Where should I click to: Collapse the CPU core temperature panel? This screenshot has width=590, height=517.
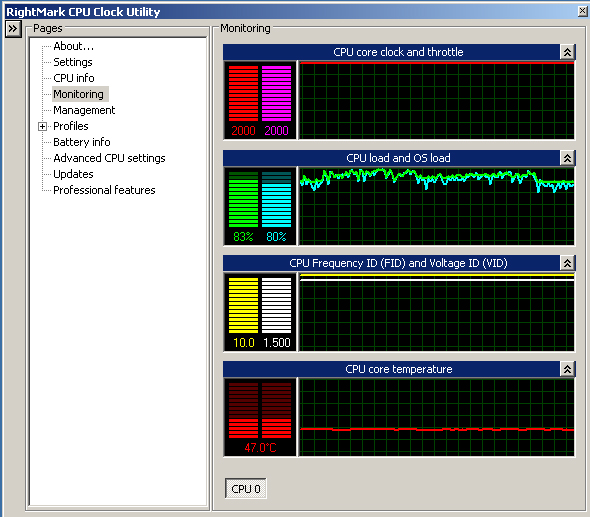click(567, 369)
